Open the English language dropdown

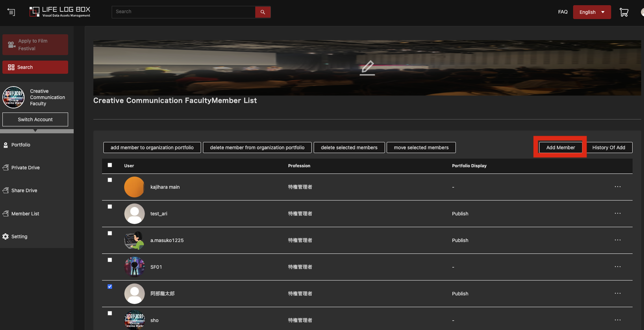591,12
